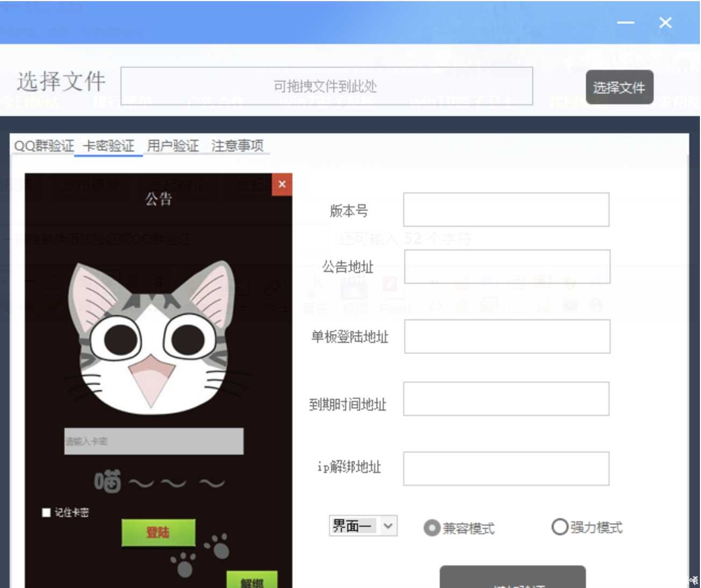
Task: Click the file drop field 可拖拽文件到此处
Action: [327, 86]
